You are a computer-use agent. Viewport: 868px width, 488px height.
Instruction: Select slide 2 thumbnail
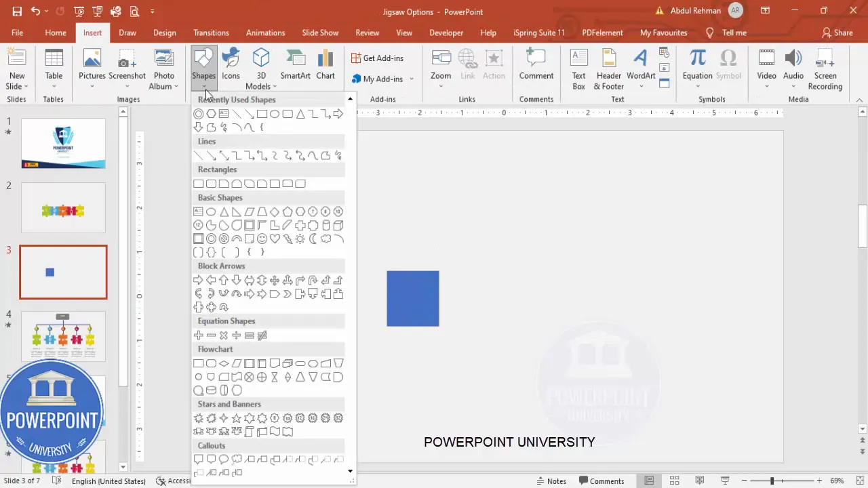pyautogui.click(x=63, y=207)
